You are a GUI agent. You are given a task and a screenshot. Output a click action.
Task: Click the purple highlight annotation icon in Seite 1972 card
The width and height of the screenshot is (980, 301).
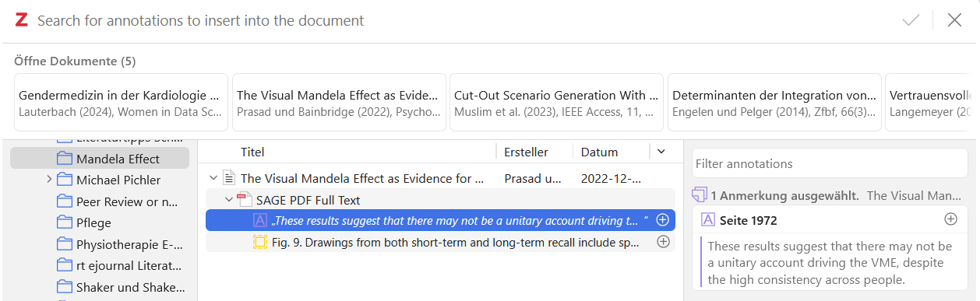pyautogui.click(x=708, y=220)
